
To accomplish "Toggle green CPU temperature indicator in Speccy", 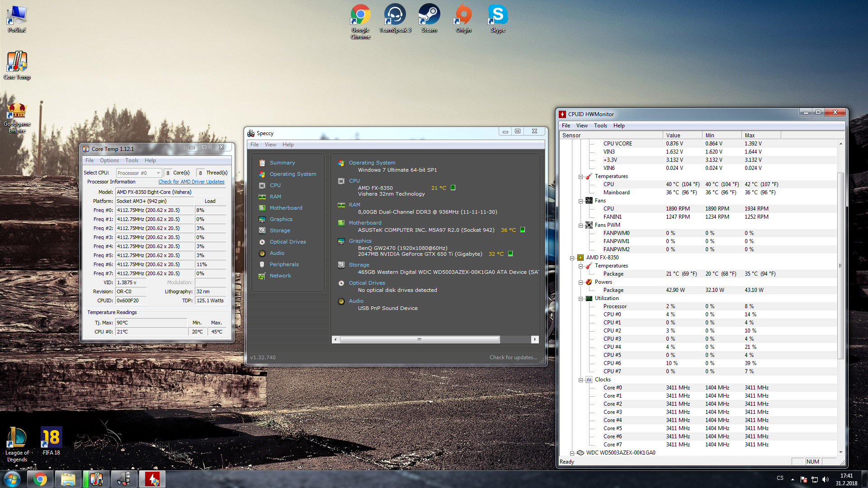I will 453,188.
